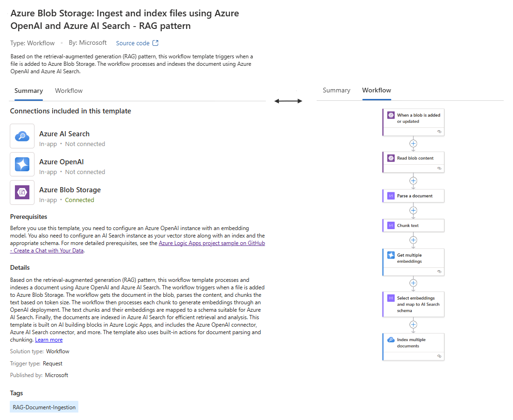This screenshot has width=513, height=420.
Task: Click the Index multiple documents action icon
Action: (x=391, y=339)
